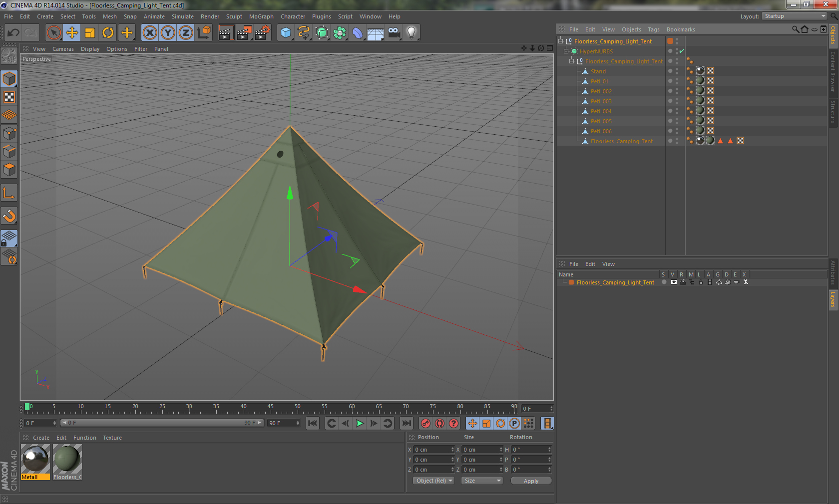The height and width of the screenshot is (504, 839).
Task: Open the Sculpt menu
Action: (x=234, y=16)
